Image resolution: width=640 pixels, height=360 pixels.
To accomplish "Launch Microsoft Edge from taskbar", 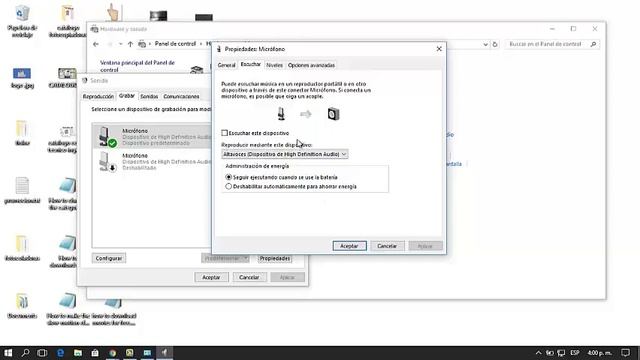I will (x=60, y=353).
